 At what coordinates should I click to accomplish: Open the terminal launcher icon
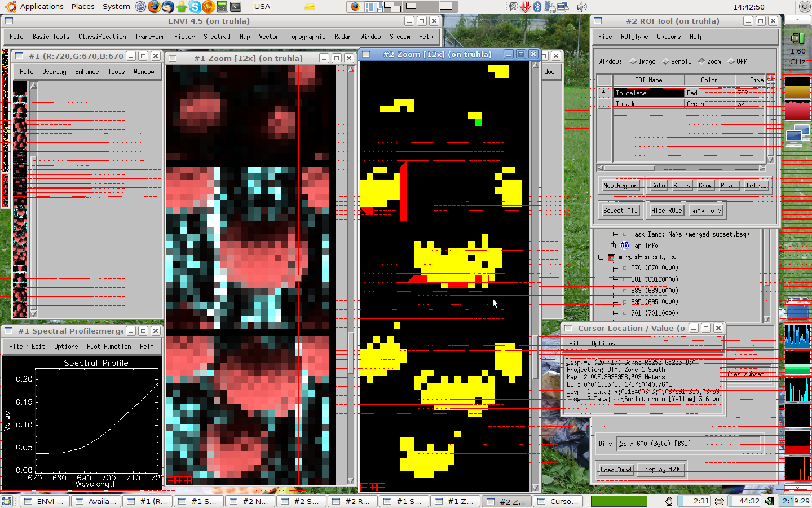(x=236, y=7)
